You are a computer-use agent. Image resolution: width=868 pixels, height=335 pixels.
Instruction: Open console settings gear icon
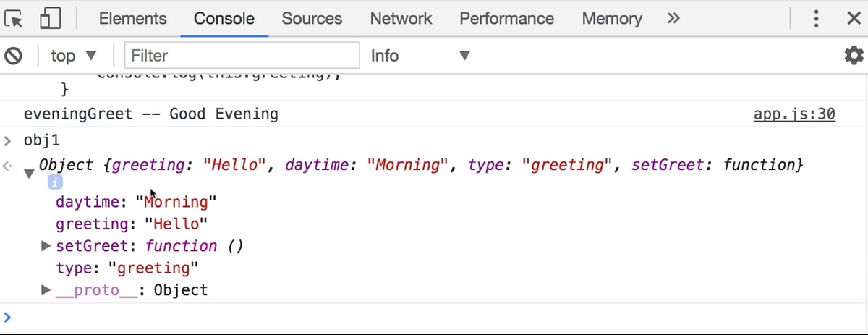pos(854,56)
